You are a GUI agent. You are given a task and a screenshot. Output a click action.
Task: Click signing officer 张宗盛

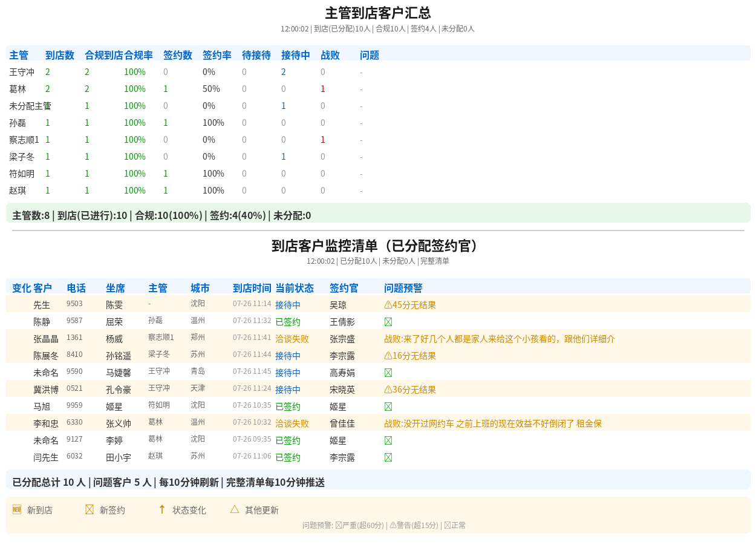(342, 339)
